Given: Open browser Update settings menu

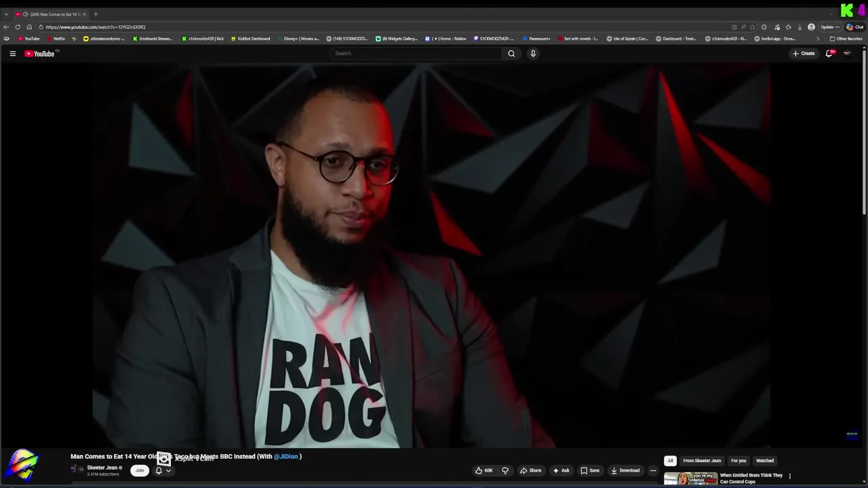Looking at the screenshot, I should pyautogui.click(x=830, y=27).
